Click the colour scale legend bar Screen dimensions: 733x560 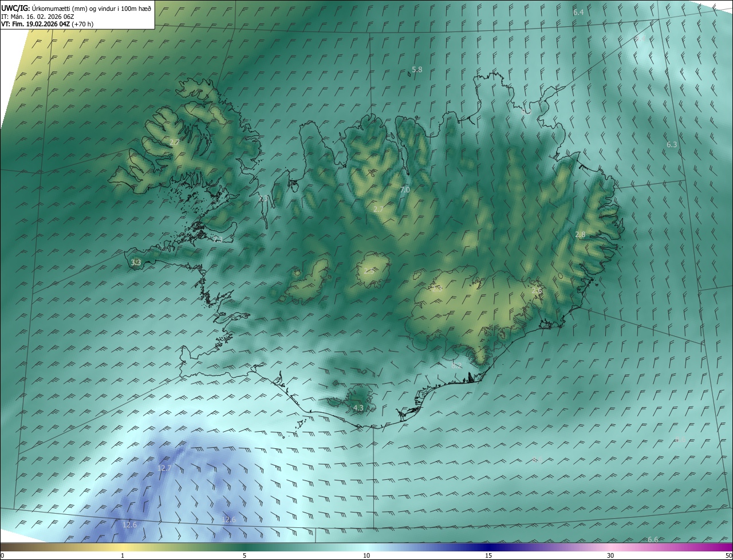click(366, 547)
